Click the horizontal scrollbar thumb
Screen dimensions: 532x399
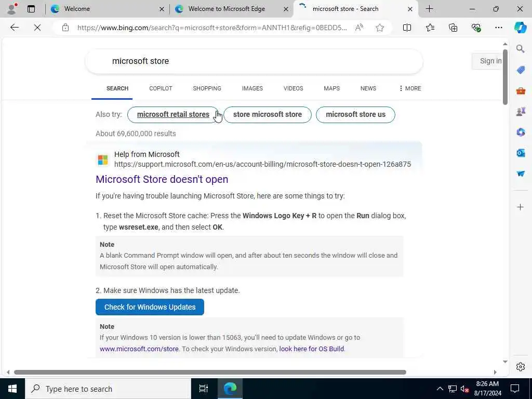click(210, 372)
